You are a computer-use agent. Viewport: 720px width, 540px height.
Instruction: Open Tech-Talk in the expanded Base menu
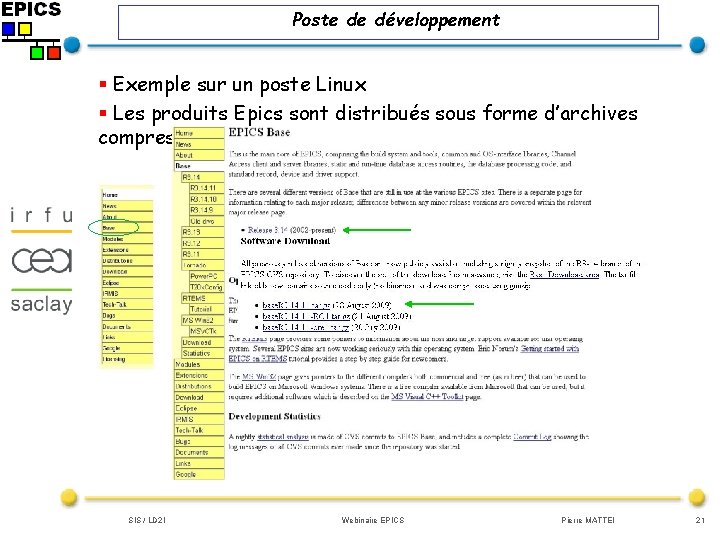click(x=199, y=431)
